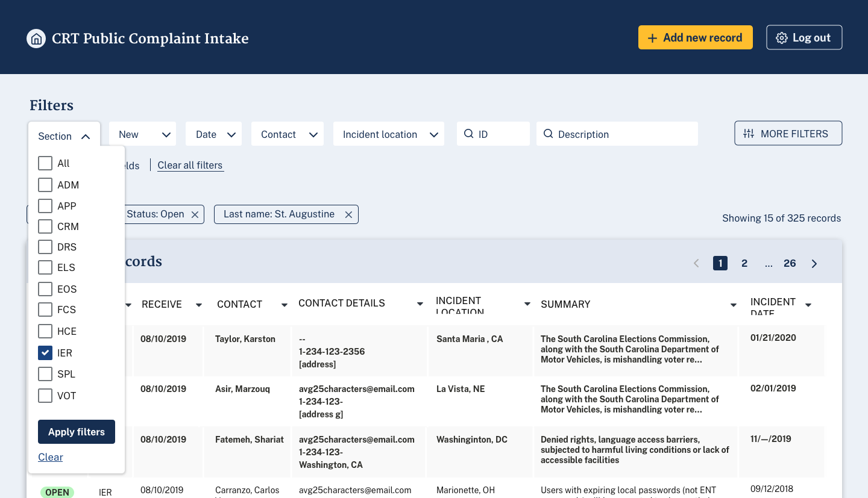Select current page 1
This screenshot has width=868, height=498.
pyautogui.click(x=720, y=263)
